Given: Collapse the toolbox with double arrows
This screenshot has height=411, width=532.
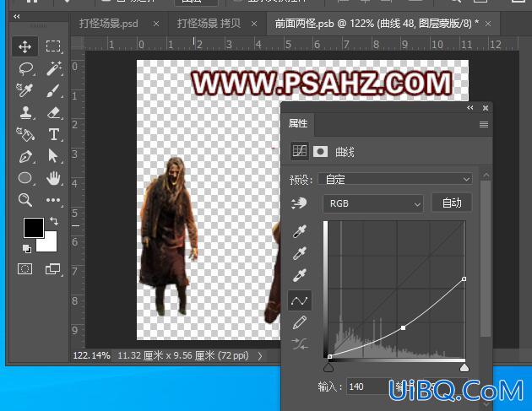Looking at the screenshot, I should tap(17, 16).
